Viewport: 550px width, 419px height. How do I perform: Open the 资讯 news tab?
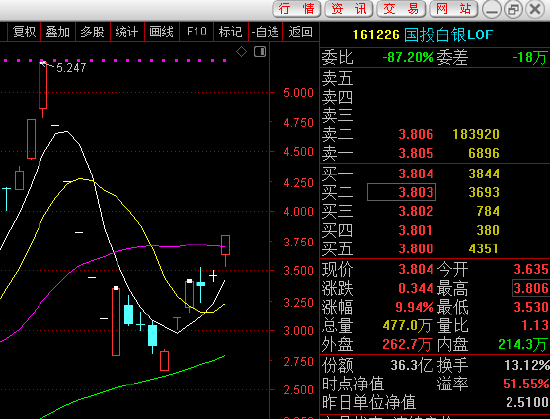click(349, 9)
